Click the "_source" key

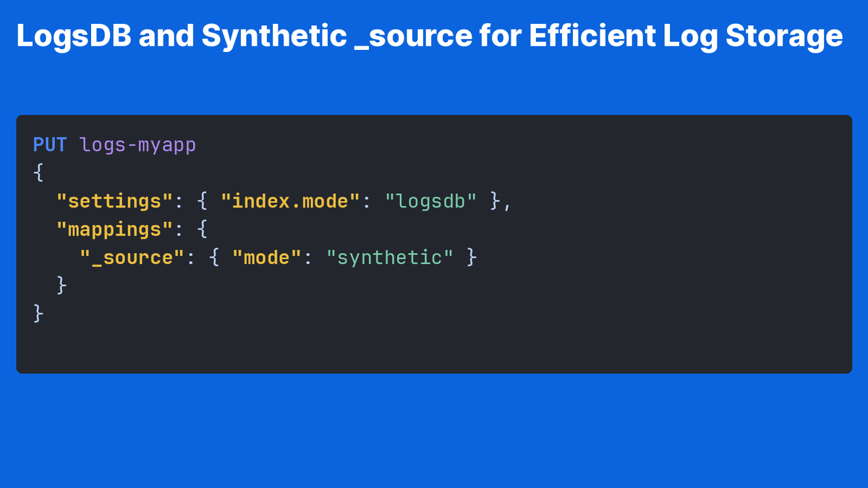point(132,257)
